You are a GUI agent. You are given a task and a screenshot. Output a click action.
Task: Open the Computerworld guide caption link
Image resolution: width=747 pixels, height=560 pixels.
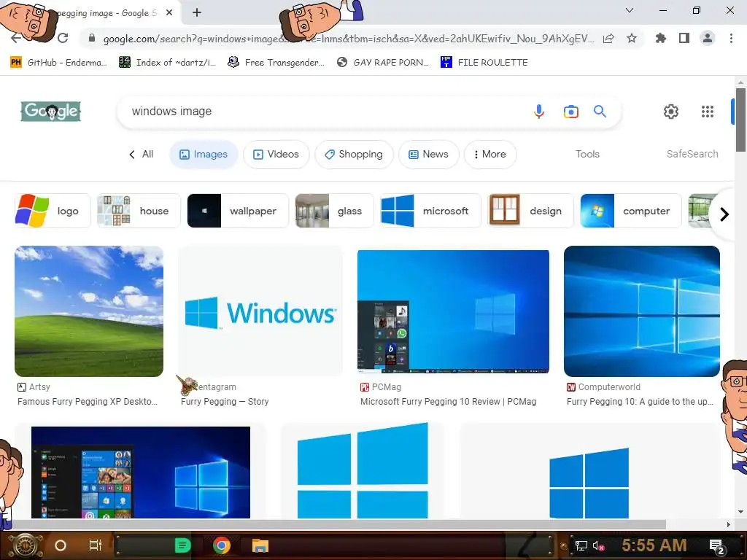coord(640,402)
